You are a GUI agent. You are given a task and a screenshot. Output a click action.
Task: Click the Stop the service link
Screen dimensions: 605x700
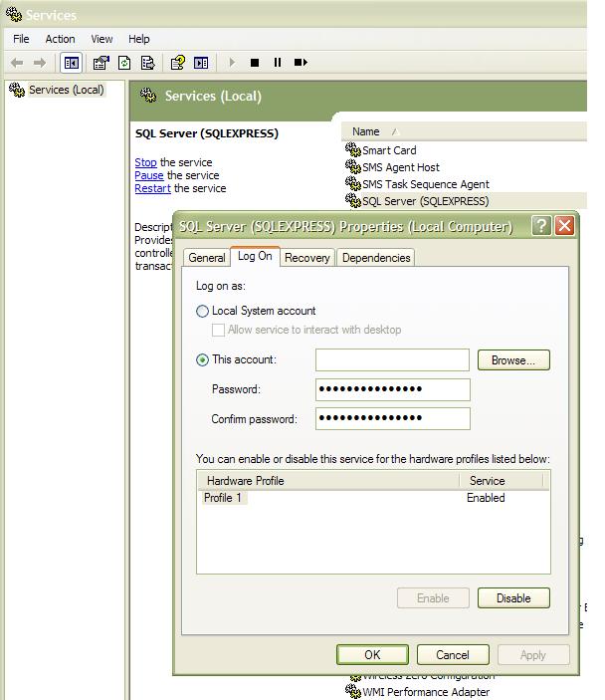(x=145, y=162)
